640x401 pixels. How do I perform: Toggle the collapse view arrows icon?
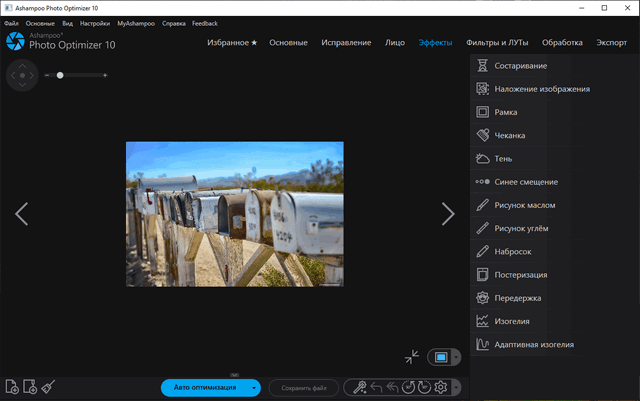coord(413,356)
